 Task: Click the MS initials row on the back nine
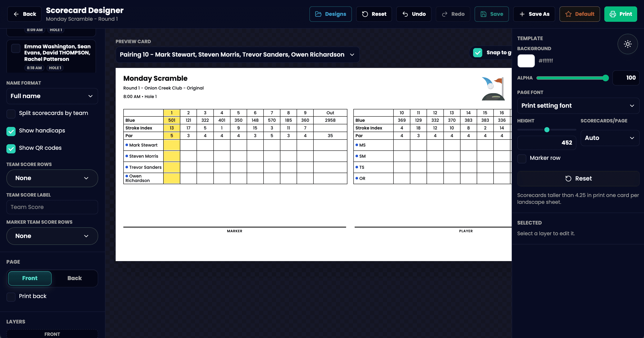point(433,145)
